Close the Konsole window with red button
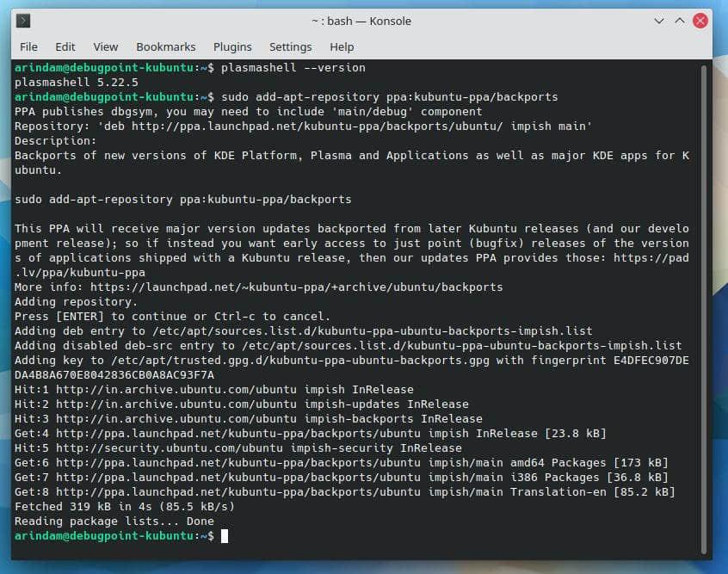Viewport: 728px width, 574px height. coord(700,21)
